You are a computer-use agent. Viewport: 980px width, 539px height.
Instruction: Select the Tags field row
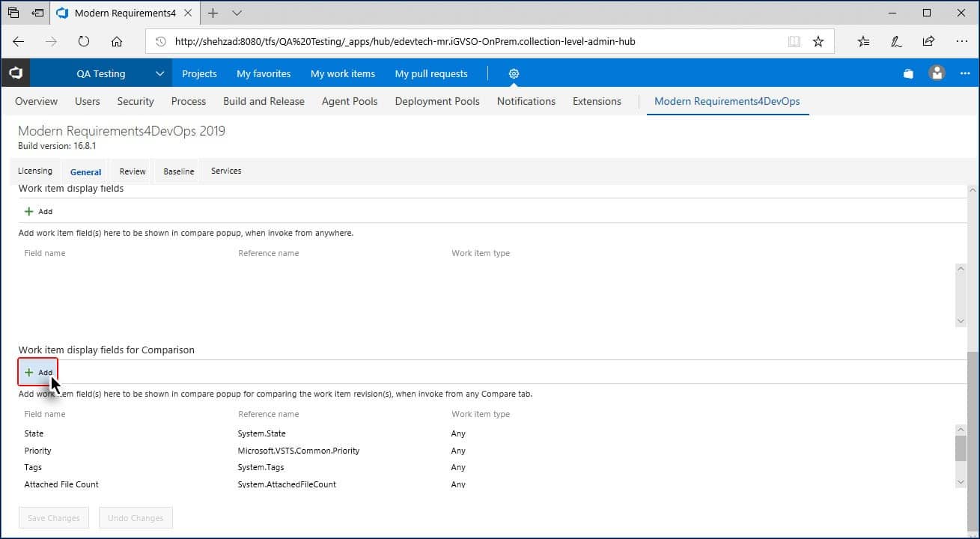coord(486,467)
